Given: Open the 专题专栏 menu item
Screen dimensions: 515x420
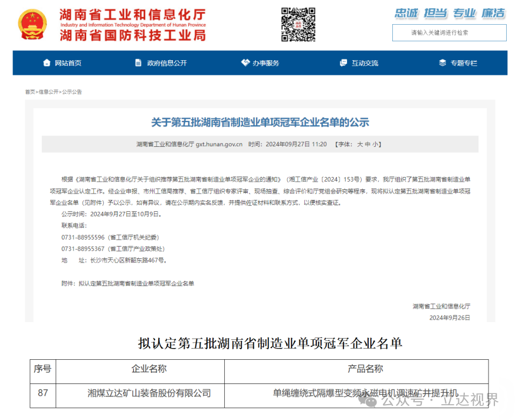Looking at the screenshot, I should 463,63.
